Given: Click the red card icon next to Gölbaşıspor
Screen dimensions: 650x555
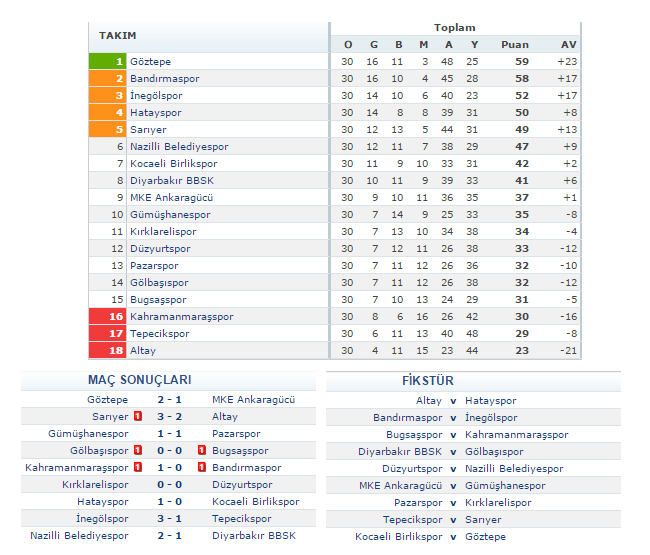Looking at the screenshot, I should 137,450.
